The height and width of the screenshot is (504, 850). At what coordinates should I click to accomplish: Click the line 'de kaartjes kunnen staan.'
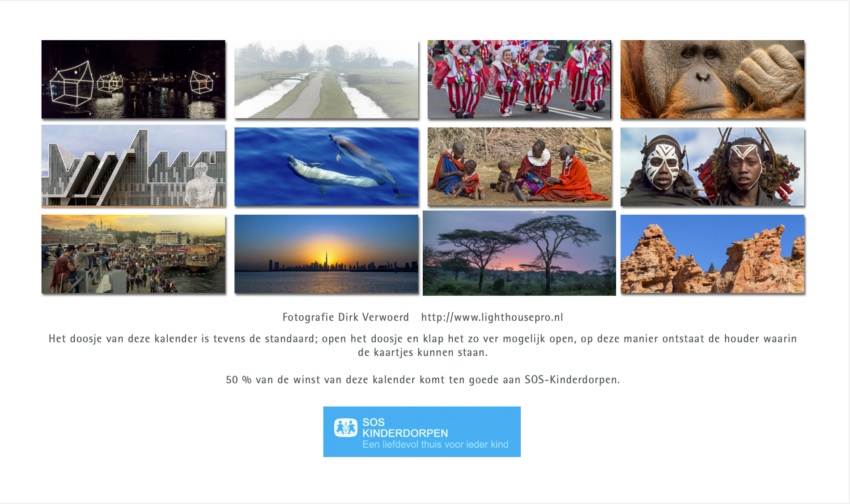[x=423, y=353]
